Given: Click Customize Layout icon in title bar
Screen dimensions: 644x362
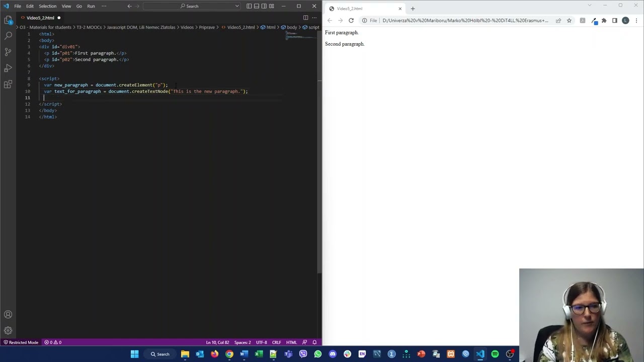Looking at the screenshot, I should [x=272, y=6].
